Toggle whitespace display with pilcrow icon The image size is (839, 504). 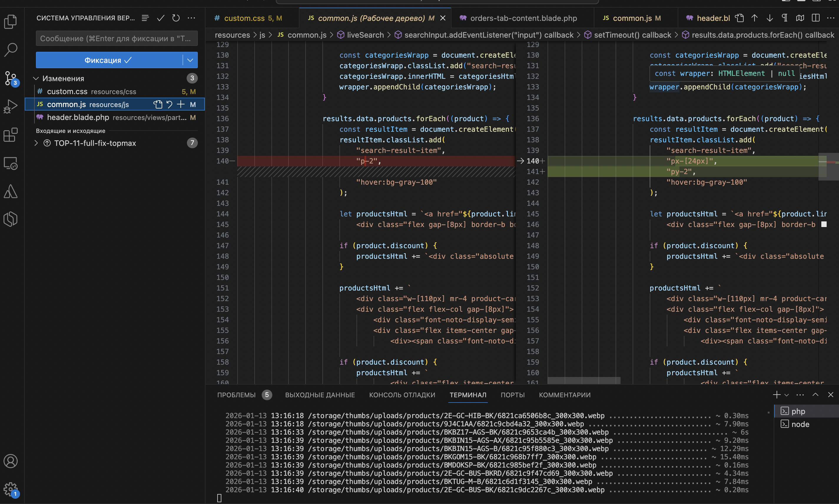785,18
